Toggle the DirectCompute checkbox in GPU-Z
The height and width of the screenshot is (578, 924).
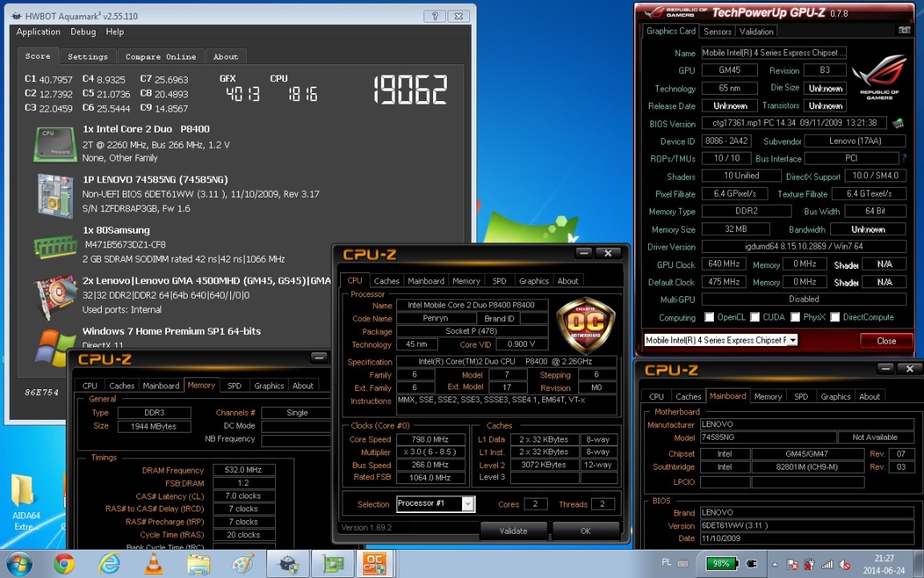click(x=835, y=317)
